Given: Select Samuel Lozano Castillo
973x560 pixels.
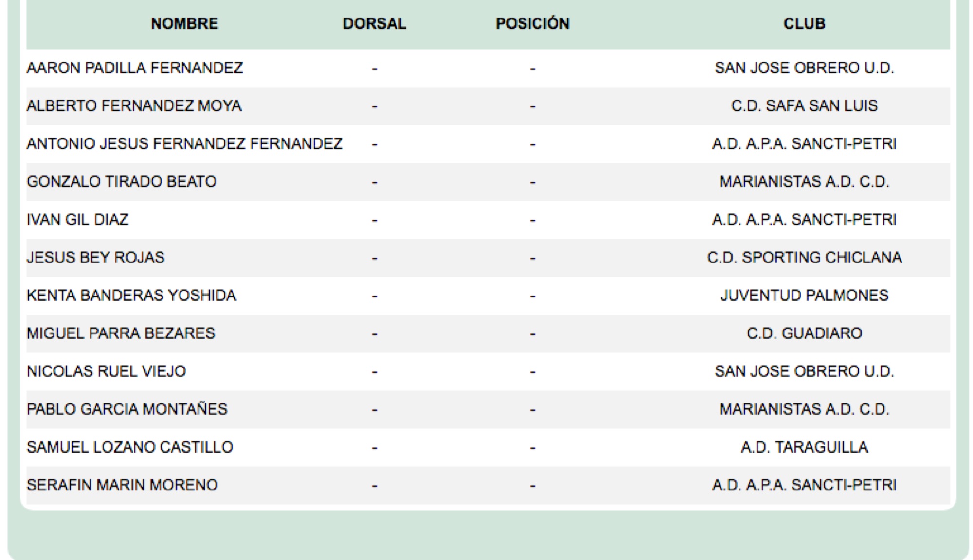Looking at the screenshot, I should [x=130, y=447].
